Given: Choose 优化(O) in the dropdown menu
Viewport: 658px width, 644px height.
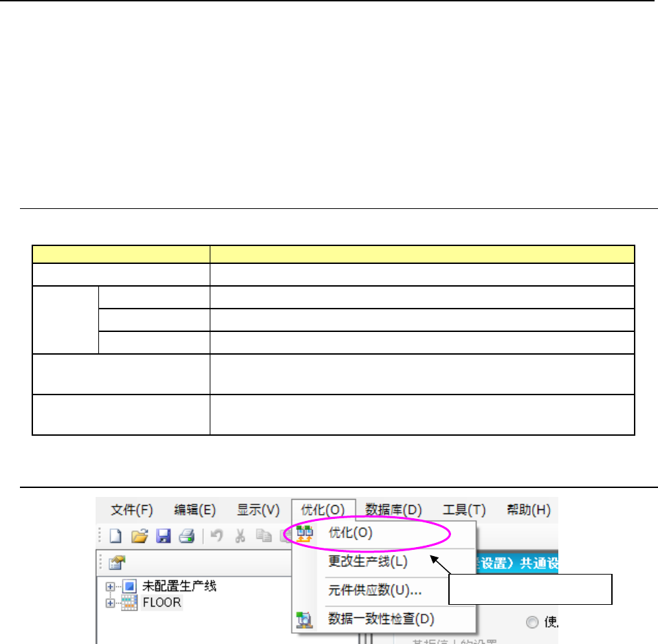Looking at the screenshot, I should pyautogui.click(x=384, y=533).
